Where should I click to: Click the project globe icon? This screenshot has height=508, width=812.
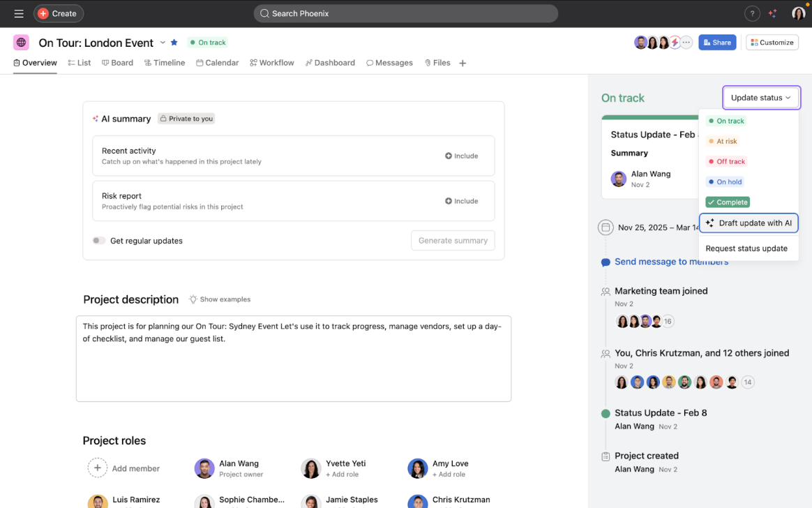click(x=21, y=43)
